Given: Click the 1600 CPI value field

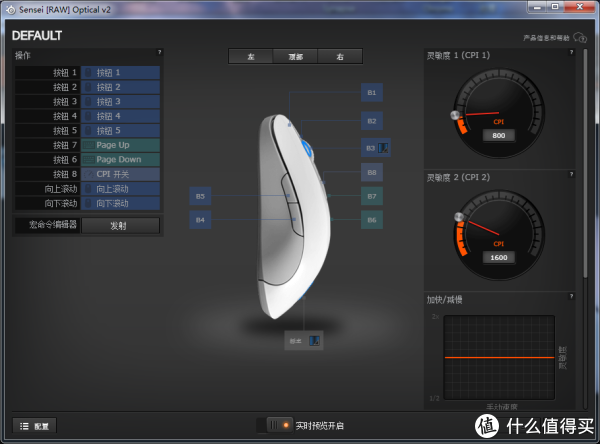Looking at the screenshot, I should pos(499,258).
